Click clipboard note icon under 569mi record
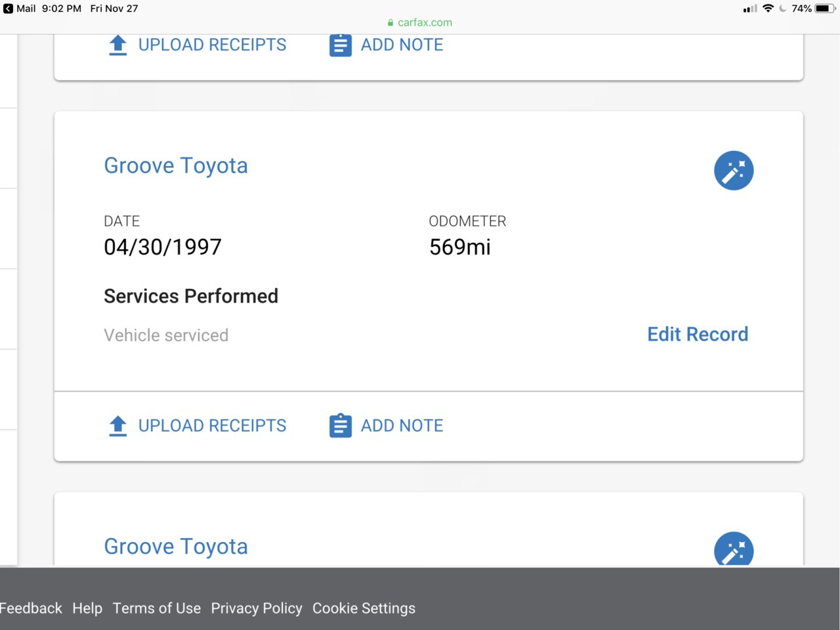 pyautogui.click(x=341, y=426)
